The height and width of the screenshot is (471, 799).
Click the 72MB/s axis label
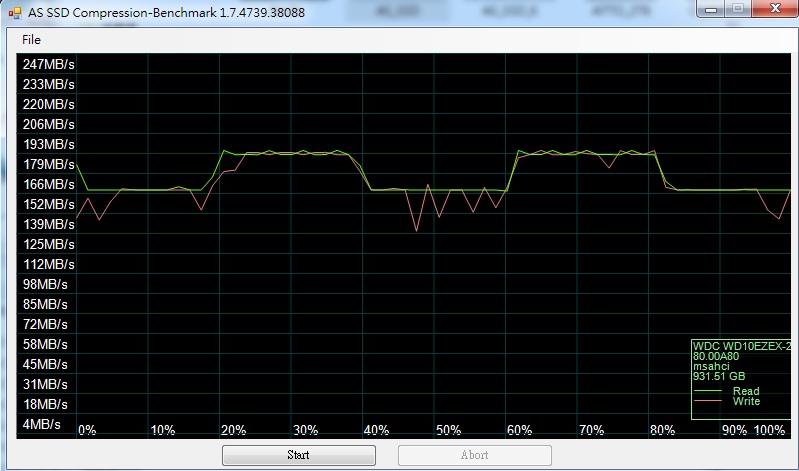click(x=45, y=324)
